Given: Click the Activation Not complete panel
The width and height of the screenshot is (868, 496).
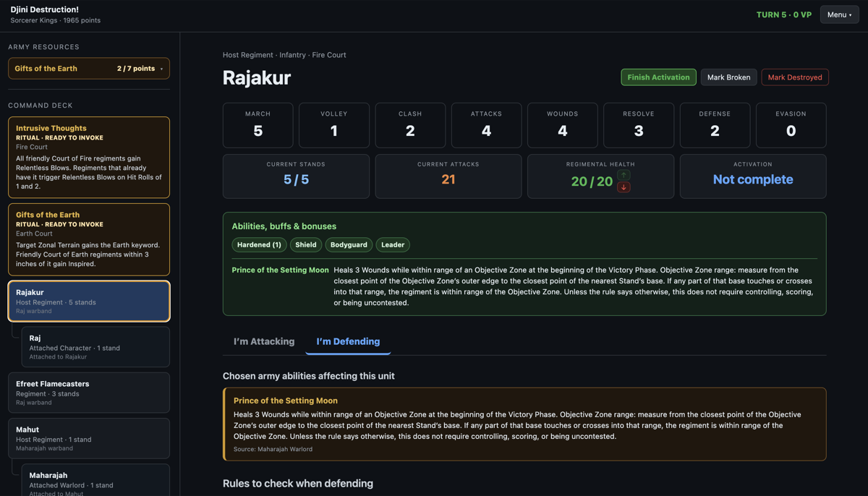Looking at the screenshot, I should point(753,176).
